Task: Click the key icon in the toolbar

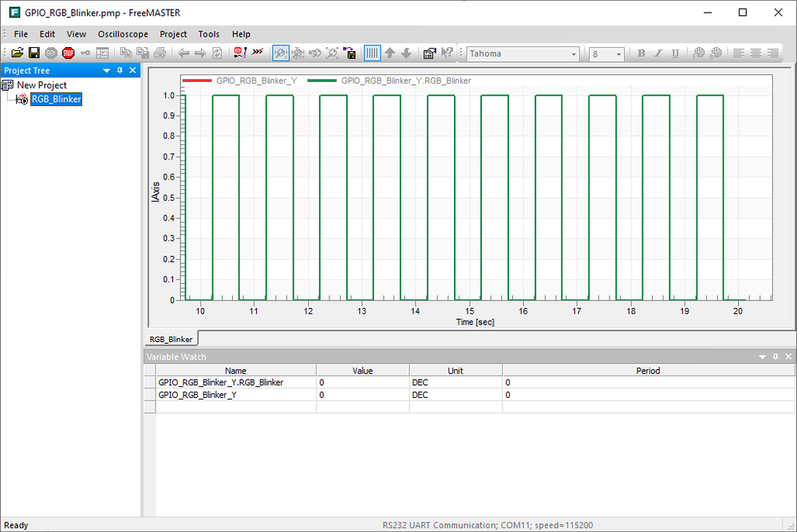Action: (x=85, y=53)
